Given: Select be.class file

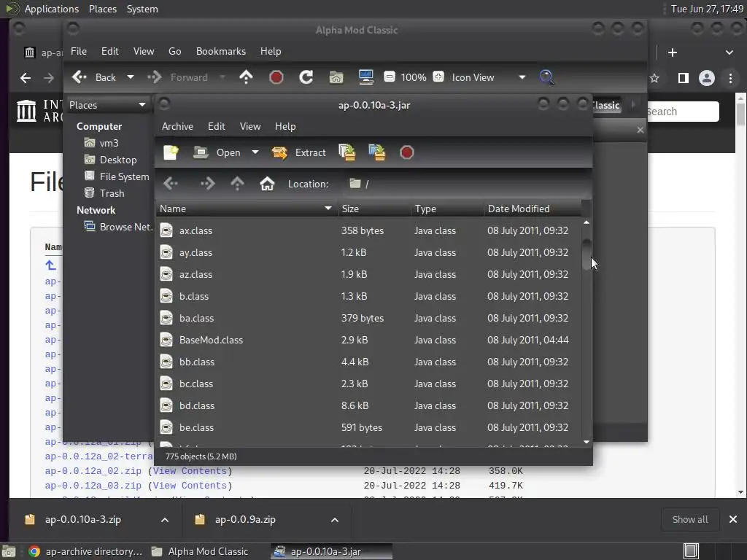Looking at the screenshot, I should click(x=368, y=427).
